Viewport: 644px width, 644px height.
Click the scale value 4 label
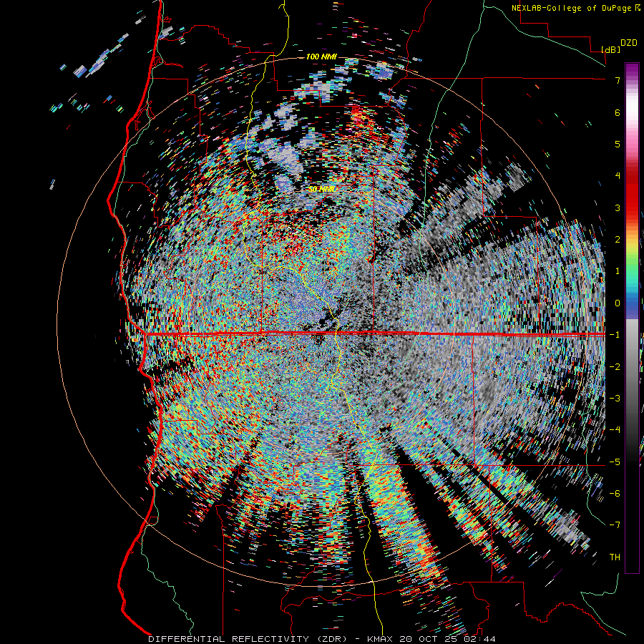coord(618,176)
